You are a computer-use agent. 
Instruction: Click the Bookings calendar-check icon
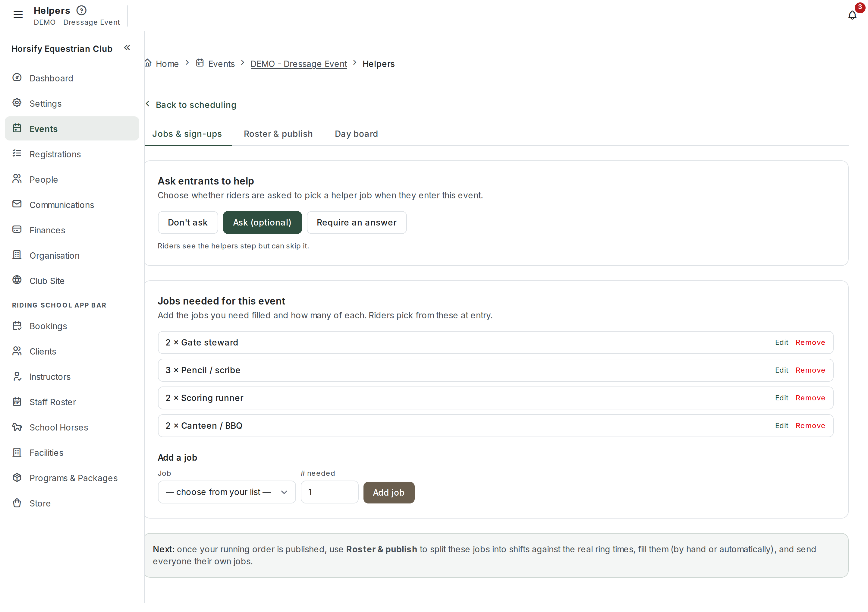click(17, 326)
